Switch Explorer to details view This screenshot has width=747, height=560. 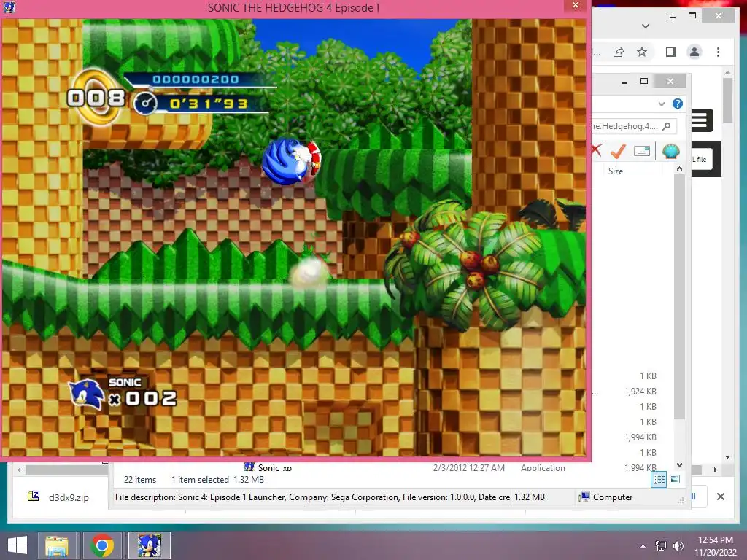659,480
